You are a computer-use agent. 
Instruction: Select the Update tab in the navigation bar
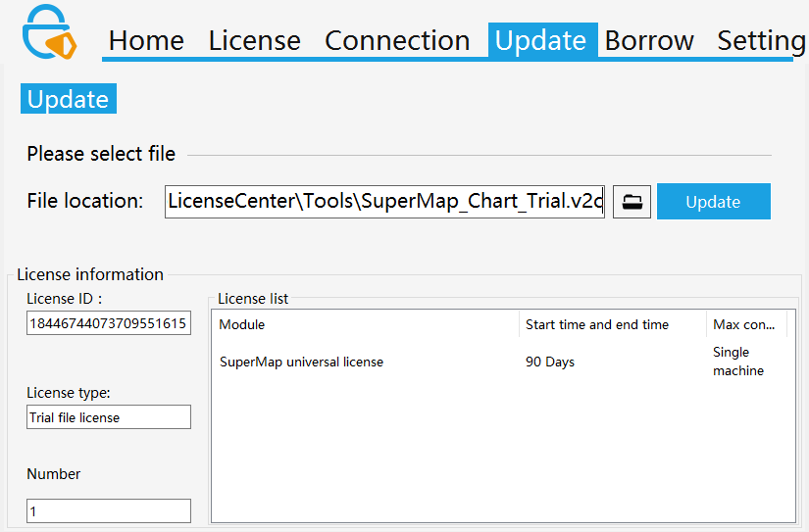coord(541,40)
